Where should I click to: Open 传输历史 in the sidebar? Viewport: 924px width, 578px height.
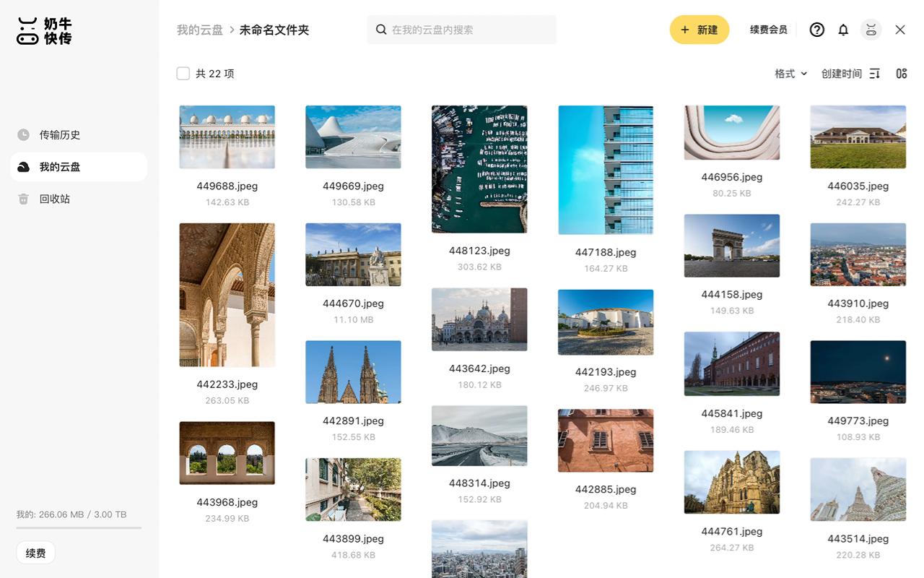click(79, 135)
